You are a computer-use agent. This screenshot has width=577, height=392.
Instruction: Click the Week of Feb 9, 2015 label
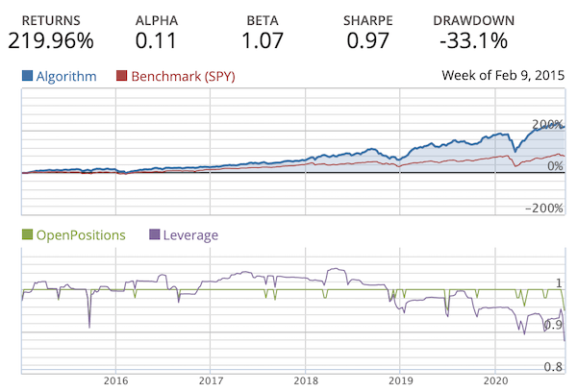pos(501,76)
